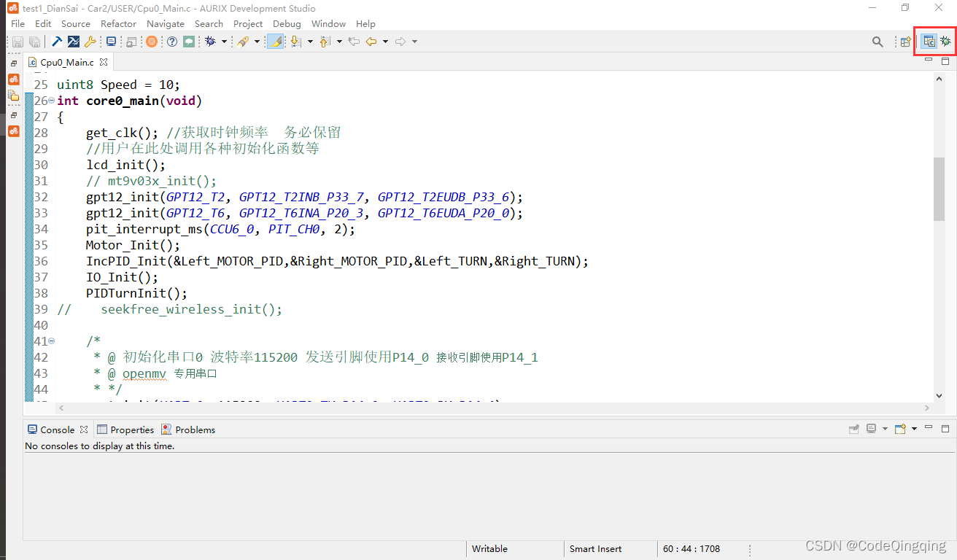Image resolution: width=957 pixels, height=560 pixels.
Task: Open the Source menu
Action: 76,24
